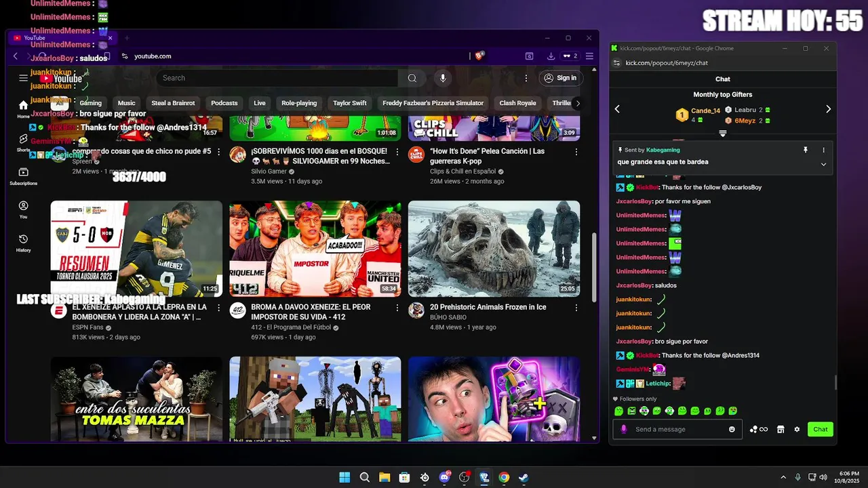Click the green Chat send button

821,429
